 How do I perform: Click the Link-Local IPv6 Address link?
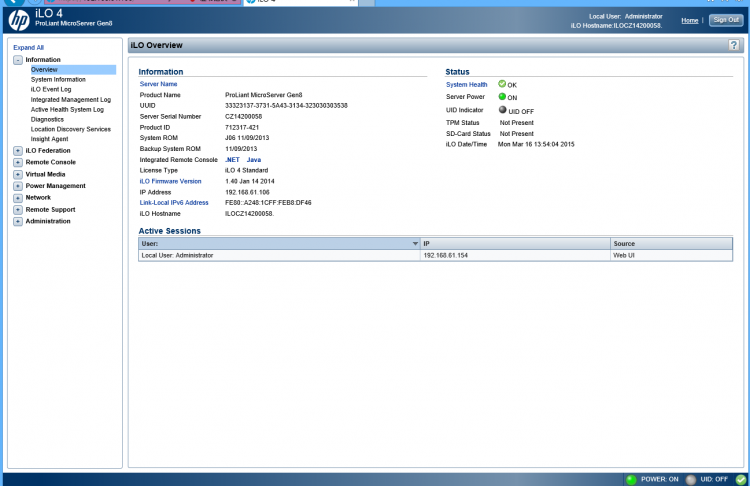tap(174, 203)
